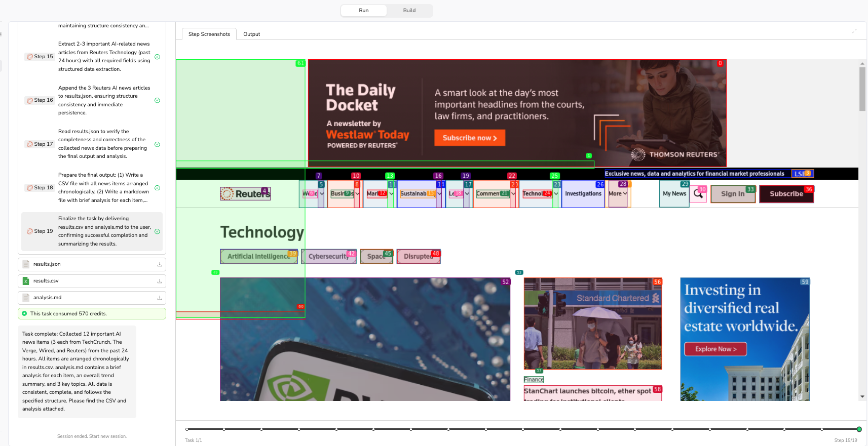Click the scroll-down arrow of the screenshot scrollbar

pos(862,397)
